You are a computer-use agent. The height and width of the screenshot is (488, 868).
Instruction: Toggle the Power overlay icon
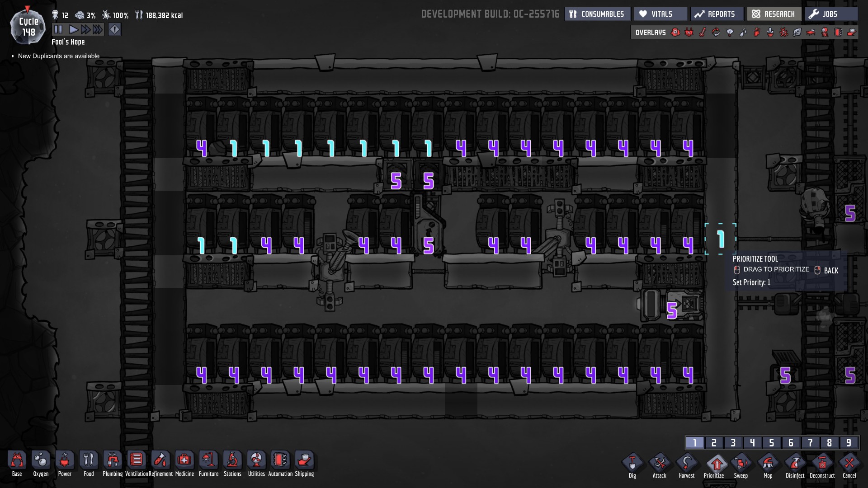(689, 33)
